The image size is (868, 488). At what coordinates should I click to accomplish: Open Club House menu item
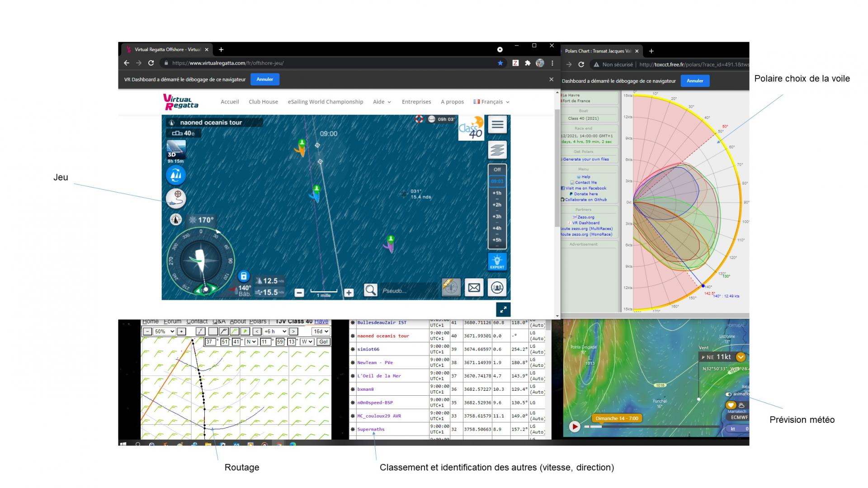click(263, 102)
